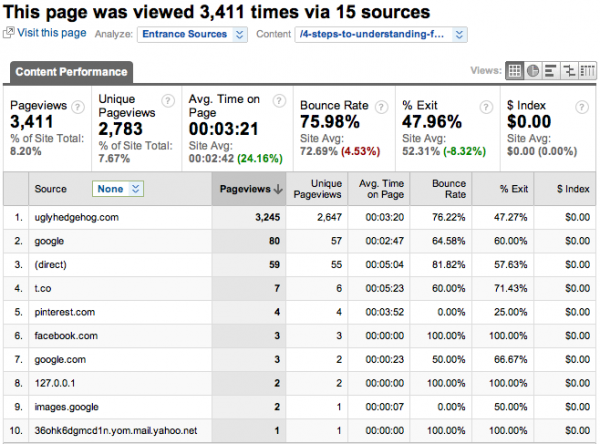Expand the Content page path dropdown

pyautogui.click(x=382, y=34)
